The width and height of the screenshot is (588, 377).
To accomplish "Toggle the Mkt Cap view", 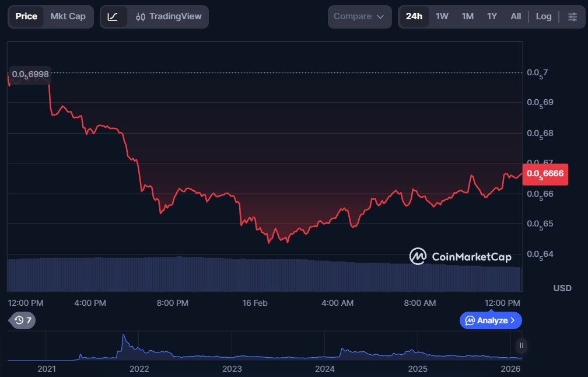I will (68, 16).
